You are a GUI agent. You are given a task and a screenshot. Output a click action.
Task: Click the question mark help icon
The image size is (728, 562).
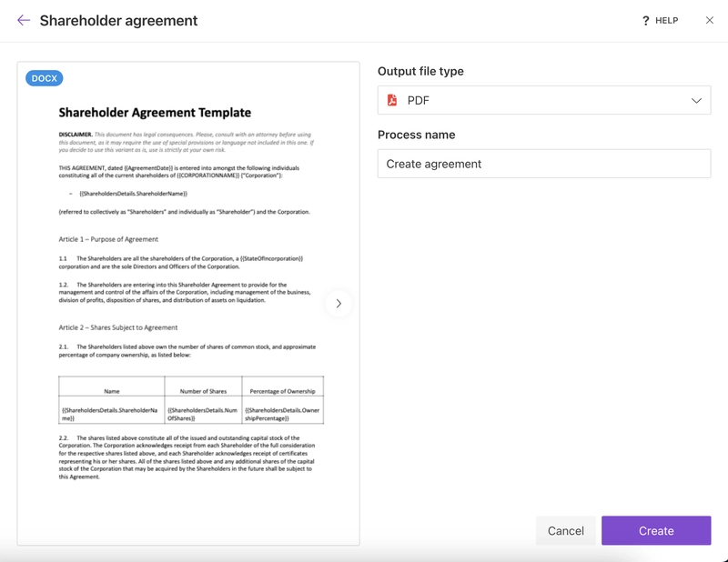pos(645,20)
